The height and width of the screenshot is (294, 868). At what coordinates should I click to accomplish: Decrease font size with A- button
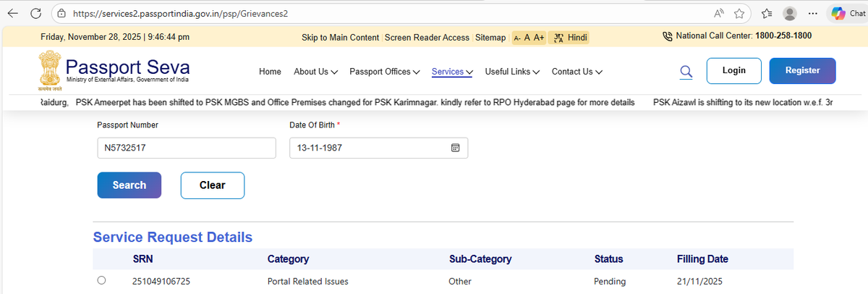pos(517,38)
